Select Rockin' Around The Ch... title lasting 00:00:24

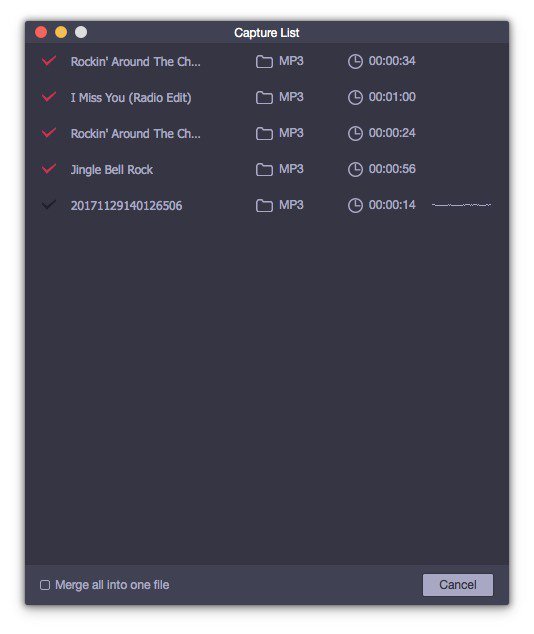tap(135, 133)
